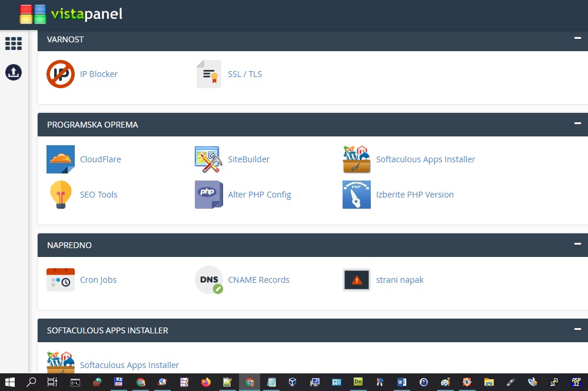This screenshot has height=391, width=588.
Task: Open the Izberite PHP Version gauge icon
Action: point(357,195)
